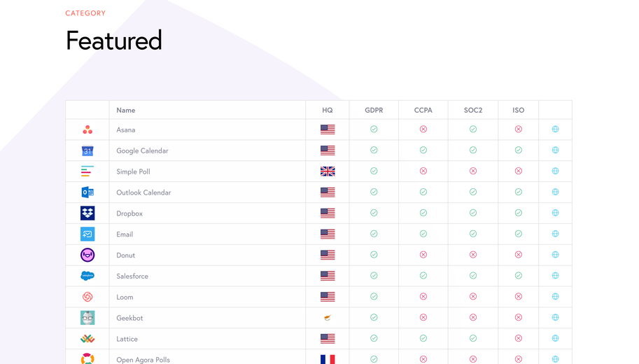Click the Donut app icon
Image resolution: width=639 pixels, height=364 pixels.
(x=87, y=255)
